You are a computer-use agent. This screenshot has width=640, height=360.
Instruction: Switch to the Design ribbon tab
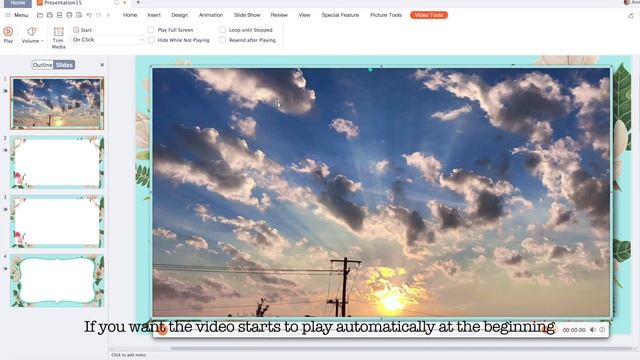(180, 15)
